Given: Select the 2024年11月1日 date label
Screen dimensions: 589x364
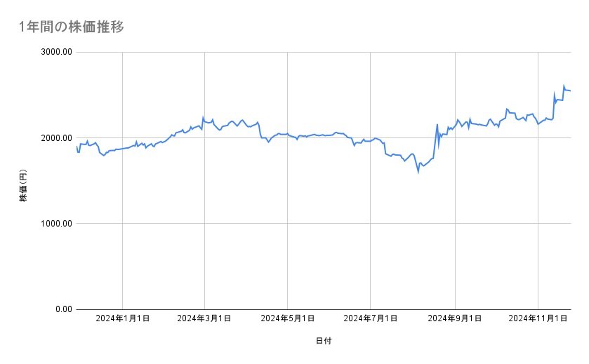Looking at the screenshot, I should (538, 318).
